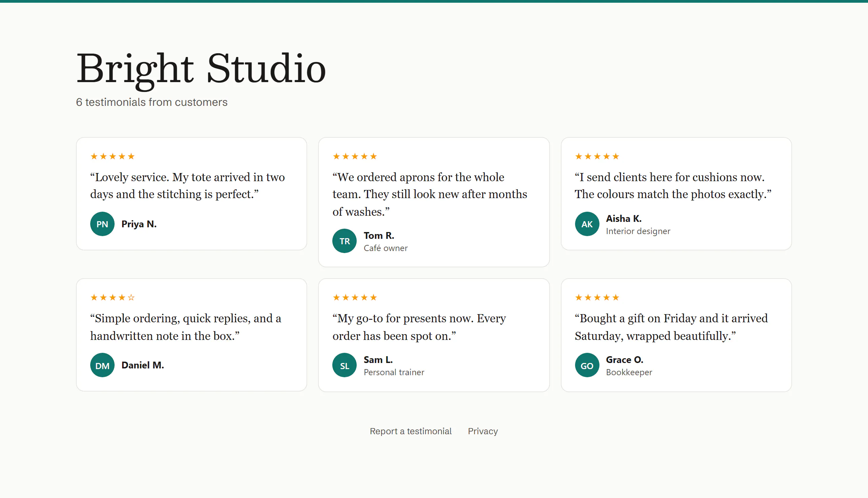
Task: Open the Privacy link
Action: 483,431
